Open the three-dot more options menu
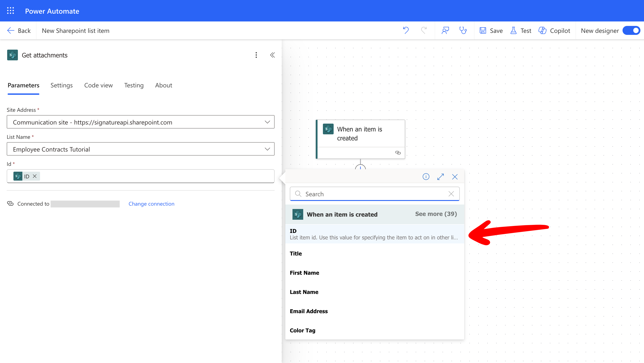Screen dimensions: 644x363 256,55
